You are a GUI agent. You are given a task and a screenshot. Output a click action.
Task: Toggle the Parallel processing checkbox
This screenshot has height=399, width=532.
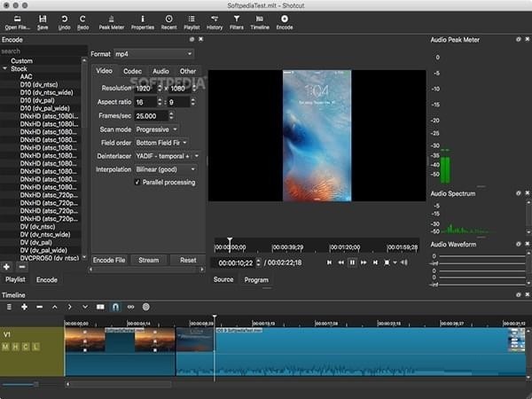click(137, 182)
